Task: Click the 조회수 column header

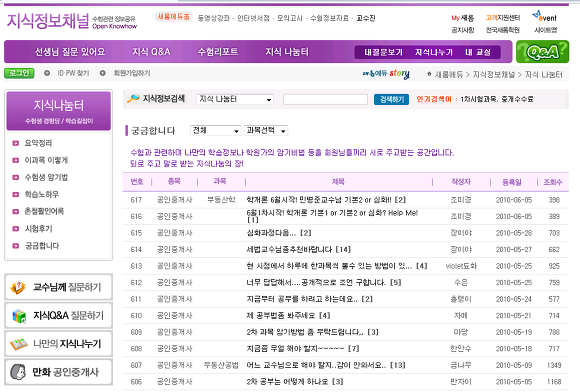Action: coord(553,182)
